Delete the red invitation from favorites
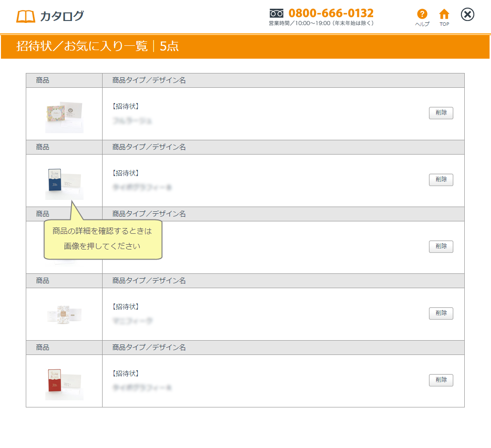 tap(441, 380)
